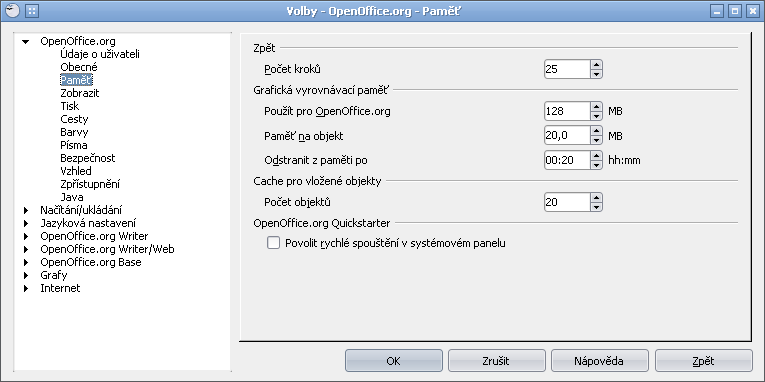Expand the Načítání/ukládání tree node
The image size is (765, 382).
(x=26, y=210)
